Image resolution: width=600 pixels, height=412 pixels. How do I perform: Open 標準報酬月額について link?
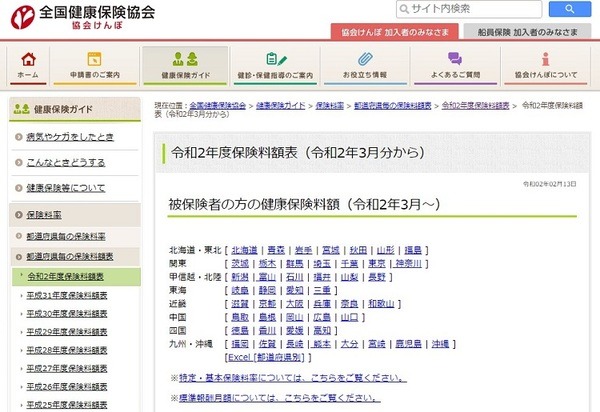[280, 398]
